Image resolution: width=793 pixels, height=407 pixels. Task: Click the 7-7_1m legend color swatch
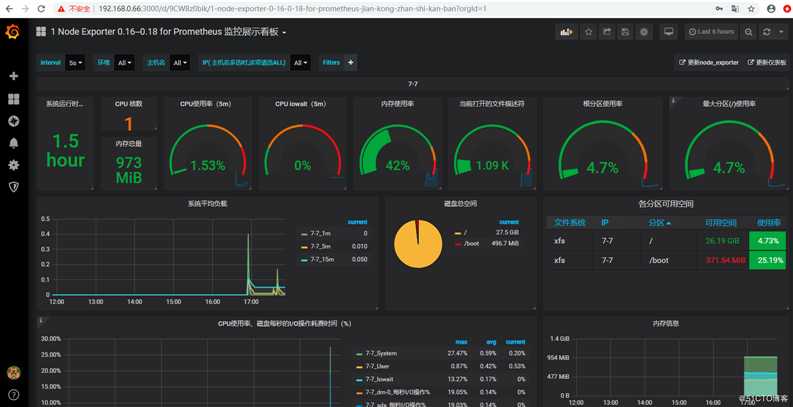click(x=304, y=234)
